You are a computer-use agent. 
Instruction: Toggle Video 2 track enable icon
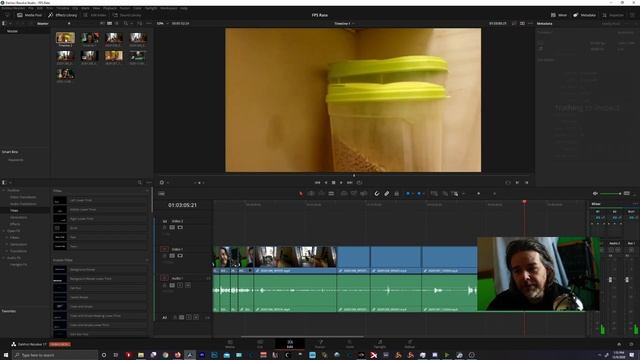pyautogui.click(x=180, y=227)
